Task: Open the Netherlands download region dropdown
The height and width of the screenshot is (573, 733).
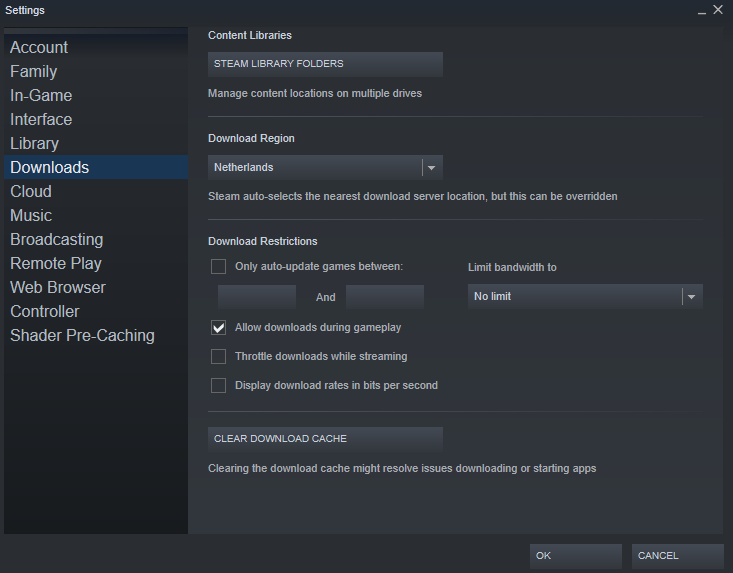Action: click(325, 167)
